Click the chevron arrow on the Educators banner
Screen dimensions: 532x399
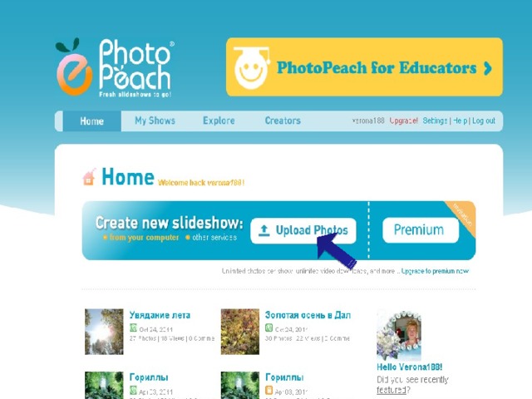pos(488,68)
